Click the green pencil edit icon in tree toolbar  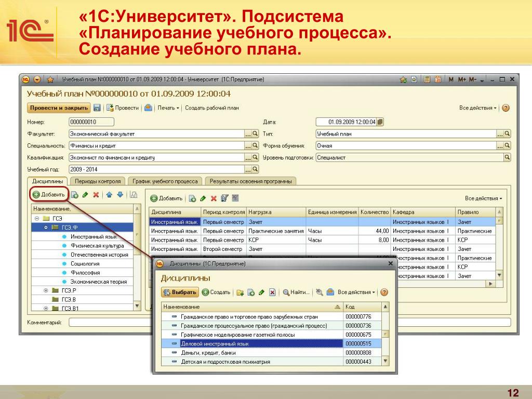(x=85, y=195)
